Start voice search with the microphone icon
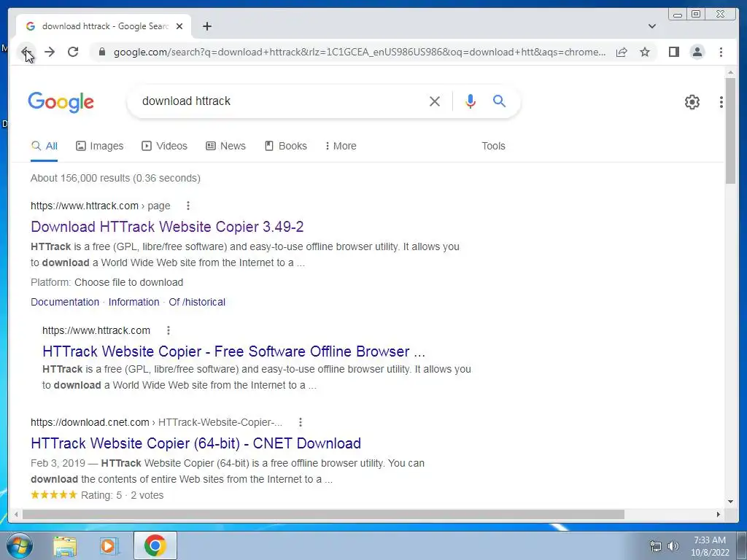This screenshot has height=560, width=747. [x=471, y=101]
